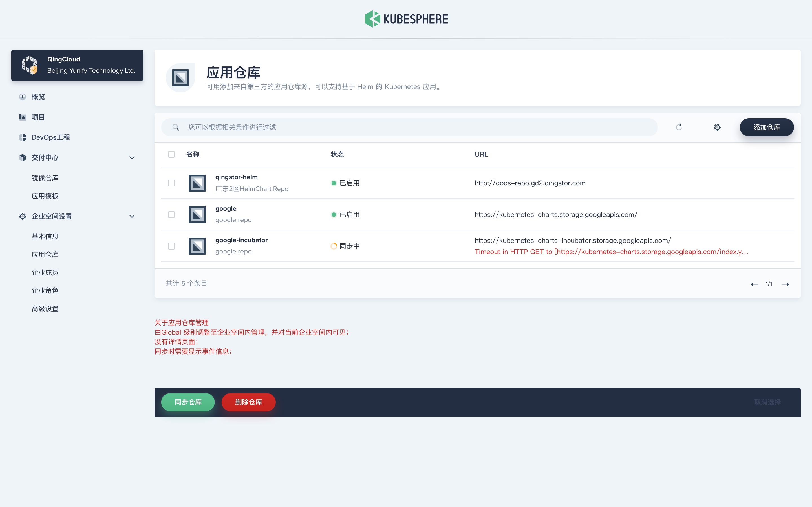Click the refresh icon above the repository list
This screenshot has height=507, width=812.
(679, 127)
